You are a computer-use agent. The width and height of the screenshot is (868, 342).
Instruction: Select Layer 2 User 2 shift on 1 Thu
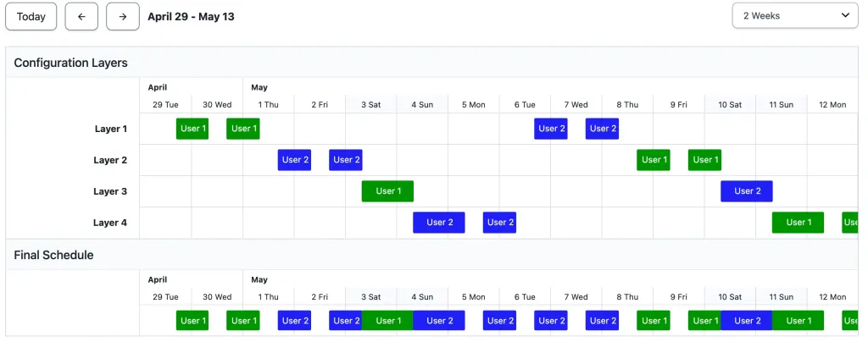pos(294,160)
